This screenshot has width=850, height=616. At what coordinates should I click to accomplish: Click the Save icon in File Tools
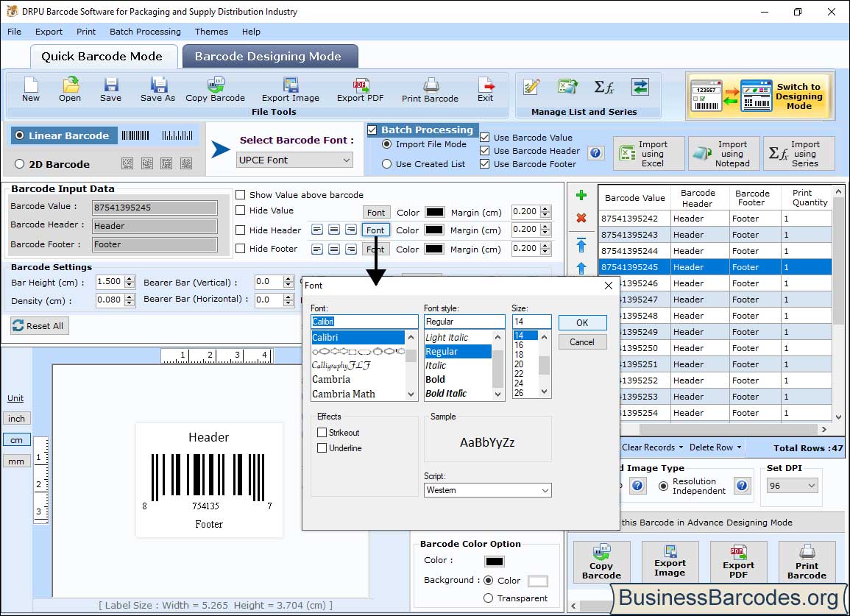point(110,89)
